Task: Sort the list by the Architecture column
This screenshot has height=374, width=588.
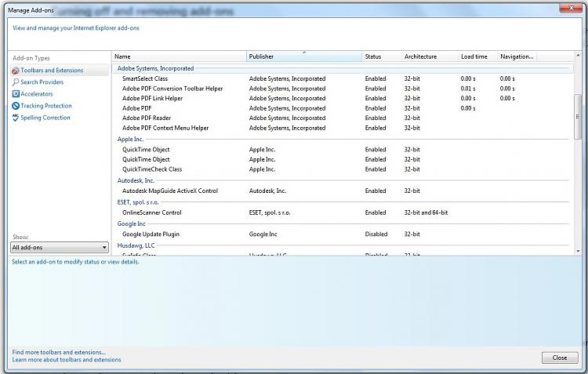Action: pyautogui.click(x=430, y=56)
